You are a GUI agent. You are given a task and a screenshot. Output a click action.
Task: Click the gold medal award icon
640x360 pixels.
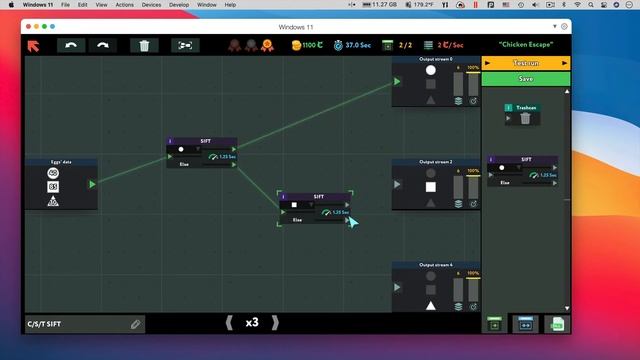(267, 45)
